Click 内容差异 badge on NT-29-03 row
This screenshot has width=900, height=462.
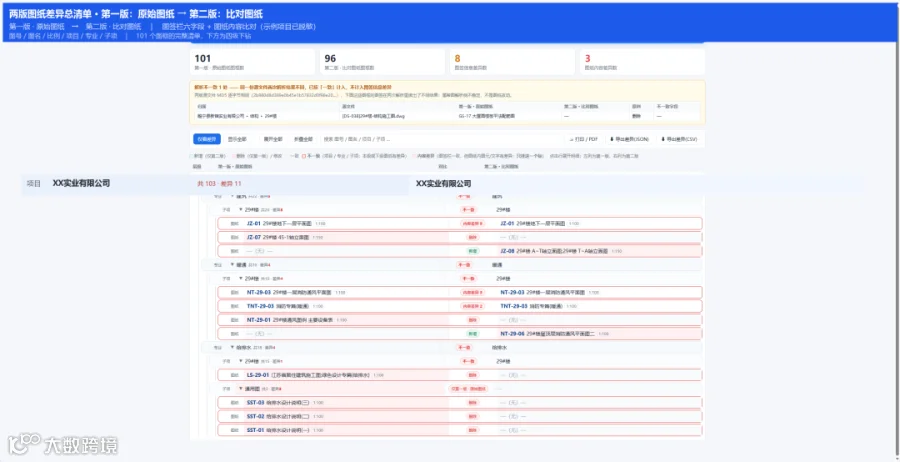(x=472, y=292)
